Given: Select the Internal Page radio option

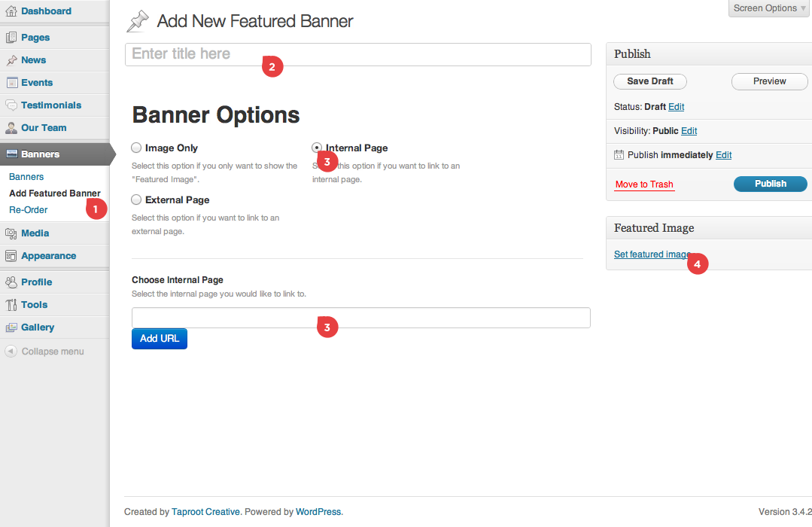Looking at the screenshot, I should (x=317, y=148).
